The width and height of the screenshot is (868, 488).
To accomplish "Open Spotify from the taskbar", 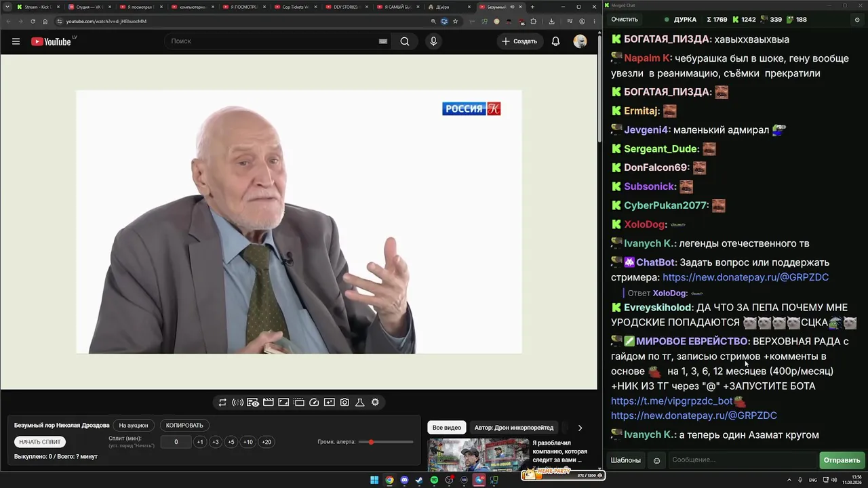I will pos(434,481).
